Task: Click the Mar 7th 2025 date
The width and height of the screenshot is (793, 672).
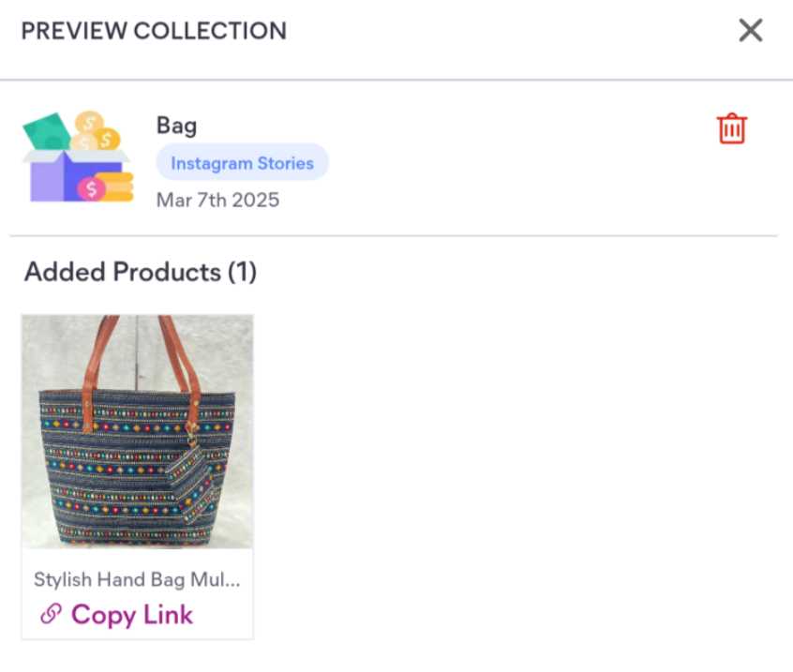Action: [x=217, y=200]
